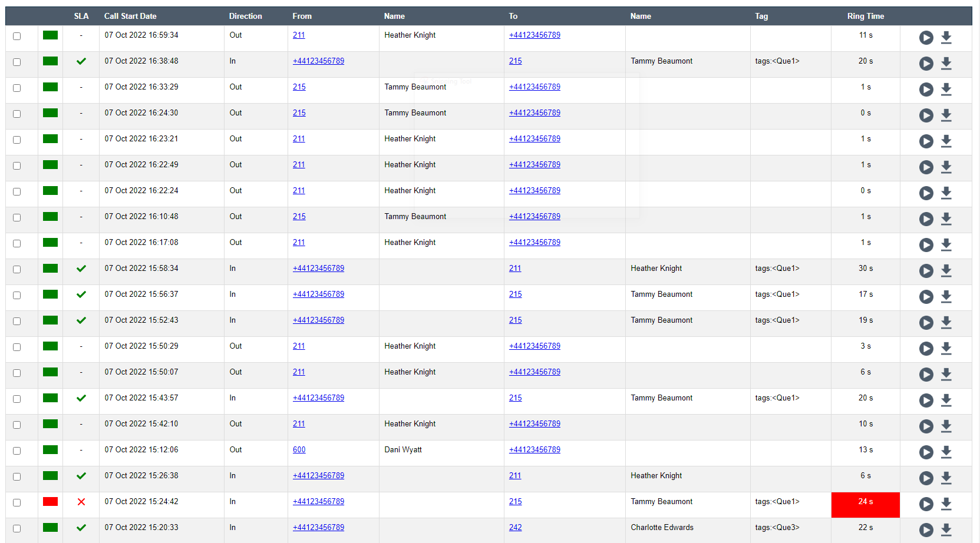Tick the checkbox for the 15:50:29 call
Image resolution: width=980 pixels, height=543 pixels.
(17, 347)
